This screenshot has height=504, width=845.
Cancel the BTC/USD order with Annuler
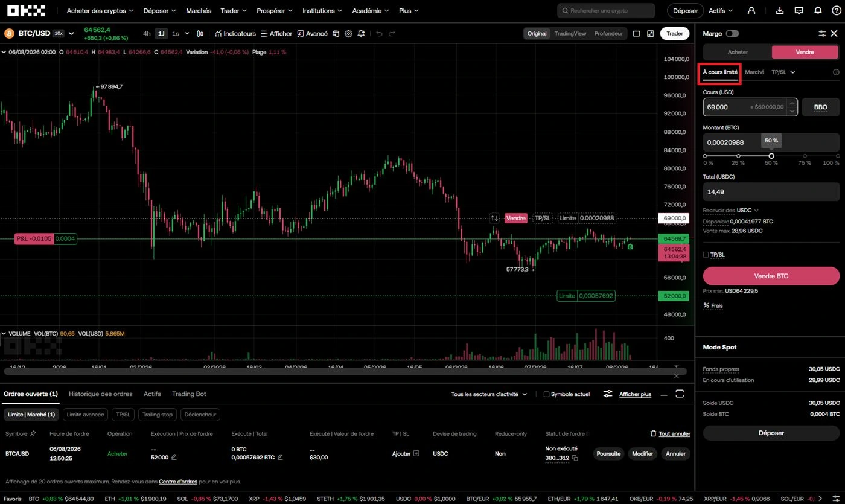tap(675, 454)
